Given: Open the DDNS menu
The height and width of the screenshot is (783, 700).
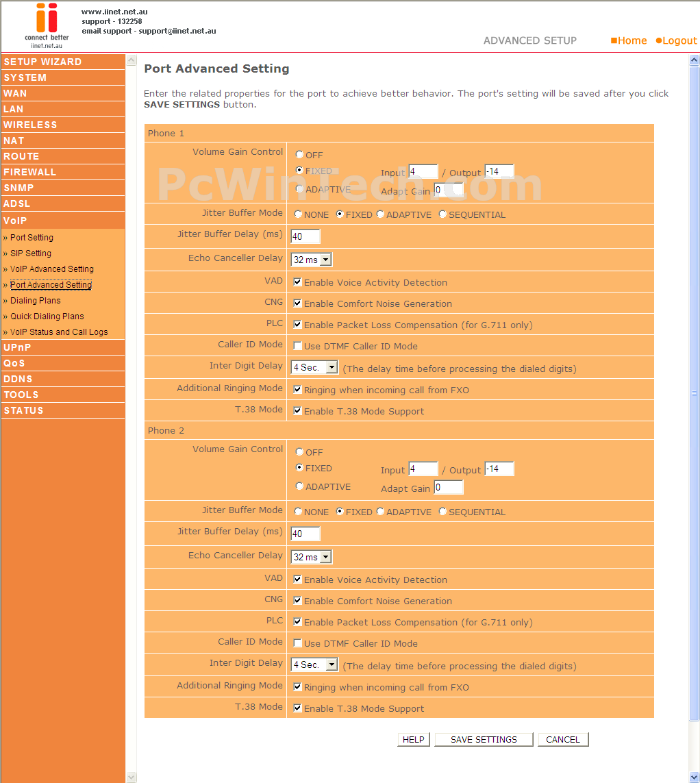Looking at the screenshot, I should (63, 379).
